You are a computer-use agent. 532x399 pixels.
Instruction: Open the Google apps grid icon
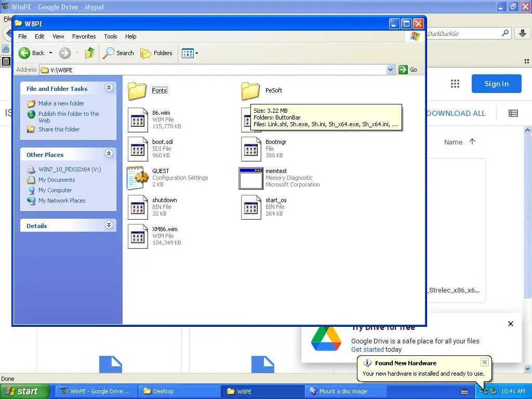(455, 84)
